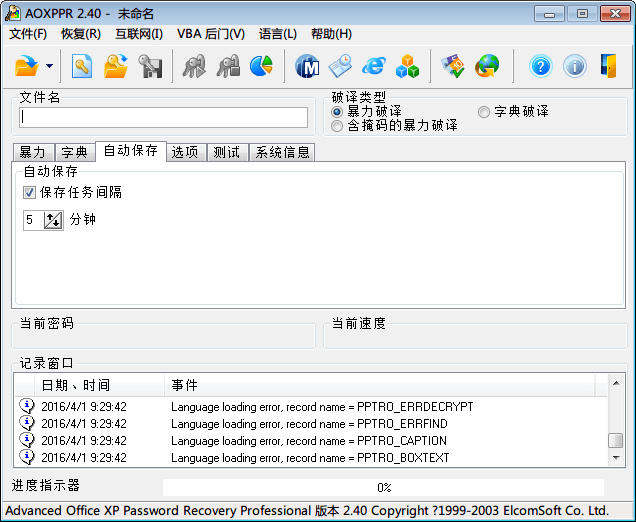The width and height of the screenshot is (636, 522).
Task: Switch to the 字典 tab
Action: tap(75, 153)
